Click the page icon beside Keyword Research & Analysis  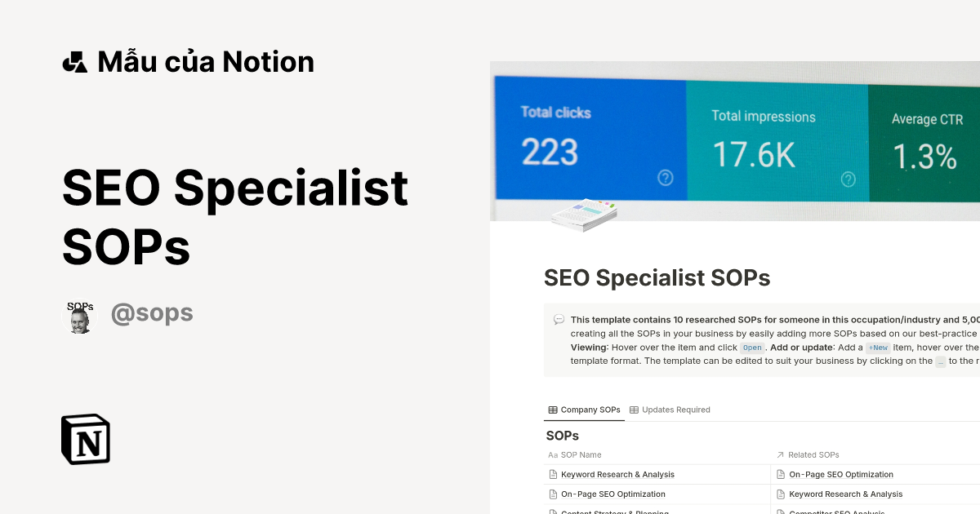tap(553, 474)
